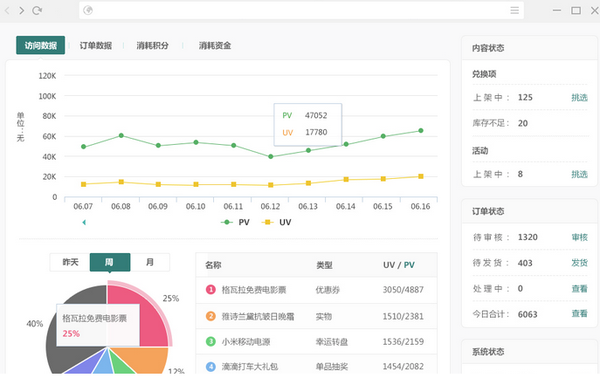Select the 周 time range

click(x=110, y=262)
